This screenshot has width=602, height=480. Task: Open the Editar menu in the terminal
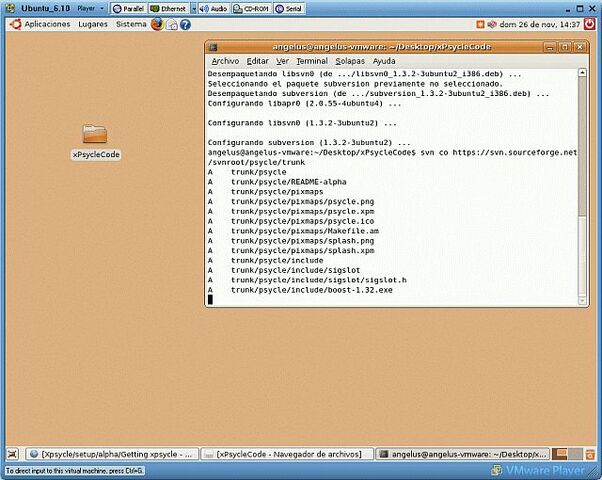257,61
